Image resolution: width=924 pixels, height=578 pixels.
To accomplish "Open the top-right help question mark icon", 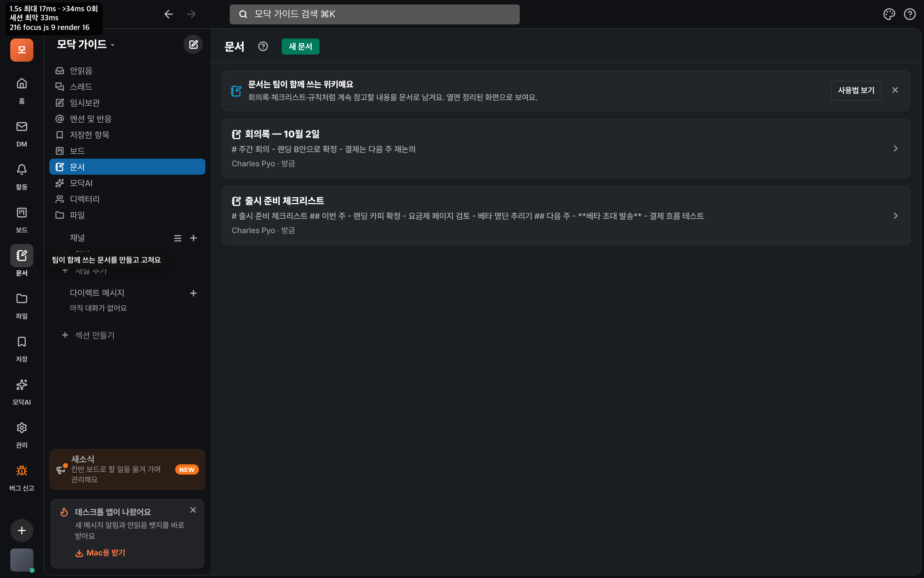I will [910, 14].
